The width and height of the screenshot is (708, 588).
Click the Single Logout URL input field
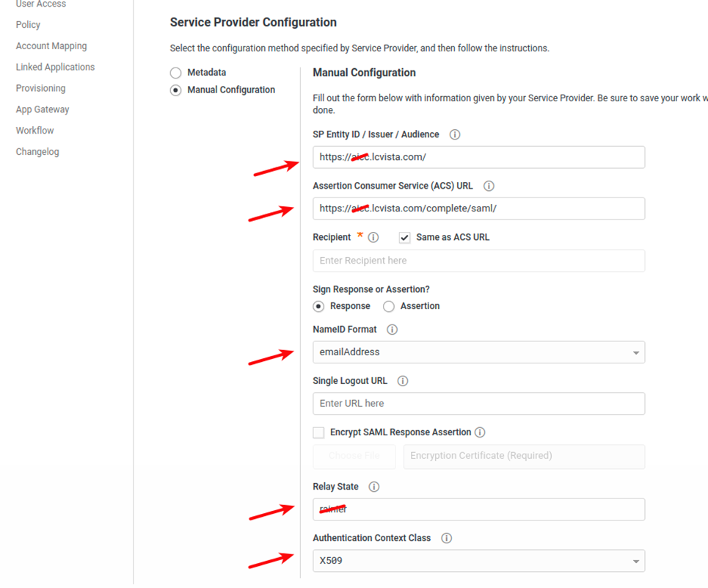tap(478, 404)
